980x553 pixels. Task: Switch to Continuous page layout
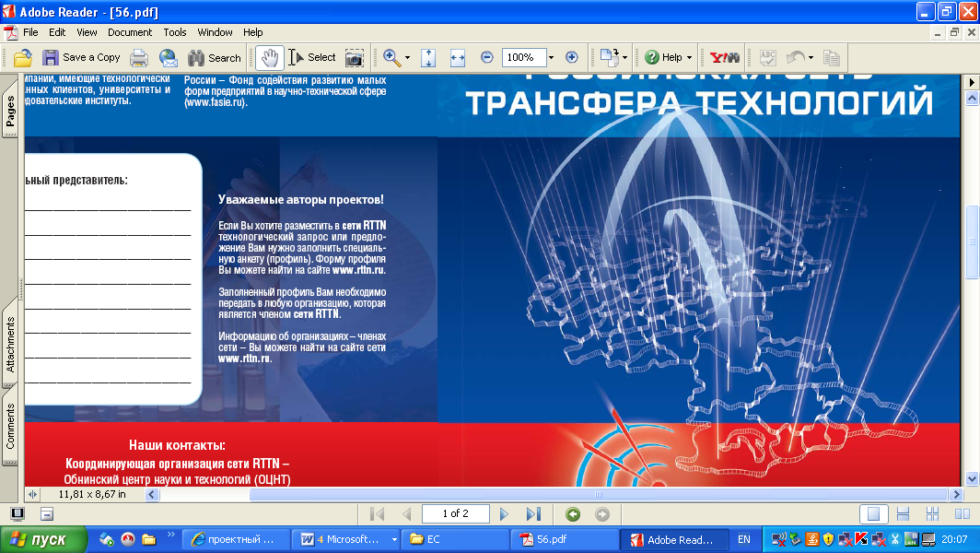click(903, 514)
